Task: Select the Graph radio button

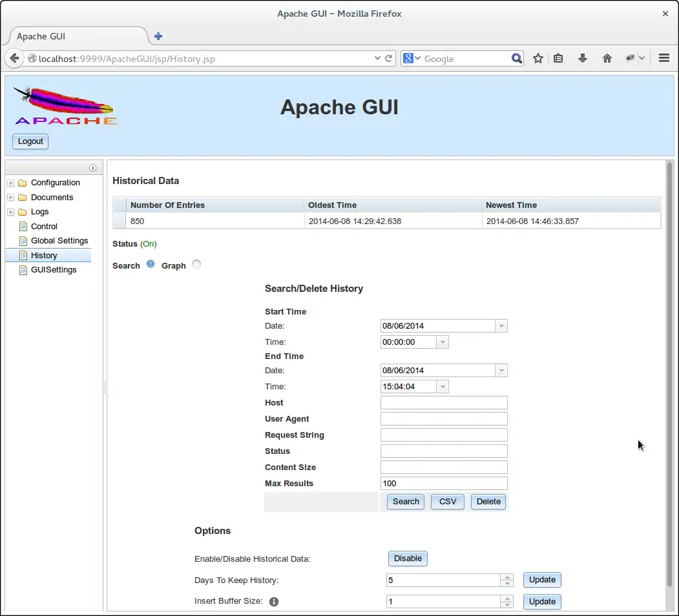Action: point(196,264)
